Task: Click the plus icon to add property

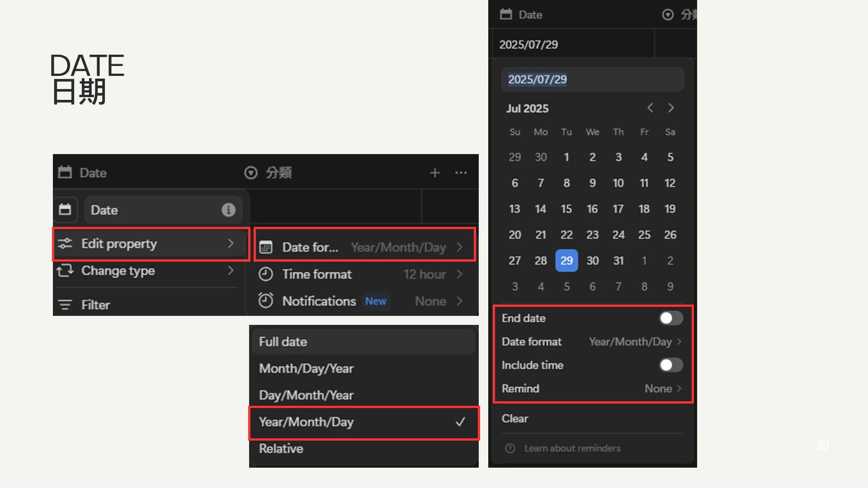Action: (x=434, y=173)
